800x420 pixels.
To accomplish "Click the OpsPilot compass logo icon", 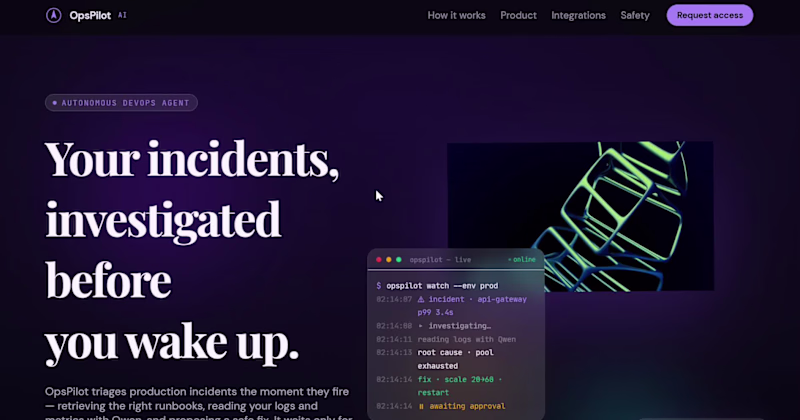I will click(x=54, y=15).
